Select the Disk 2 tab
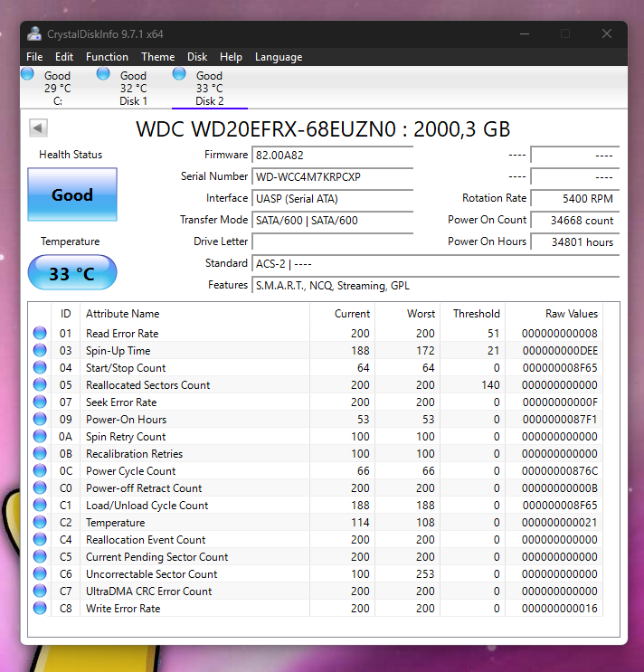Viewport: 644px width, 672px height. (210, 89)
